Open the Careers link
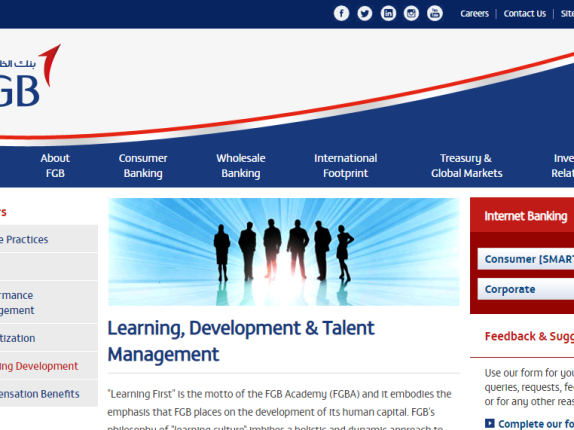Viewport: 574px width, 430px height. pos(474,14)
